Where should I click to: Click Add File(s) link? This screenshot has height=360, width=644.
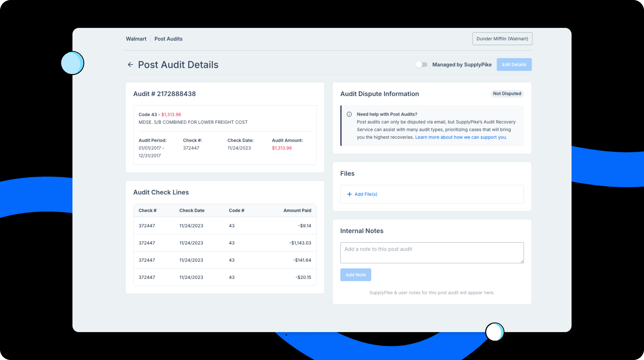(x=366, y=194)
